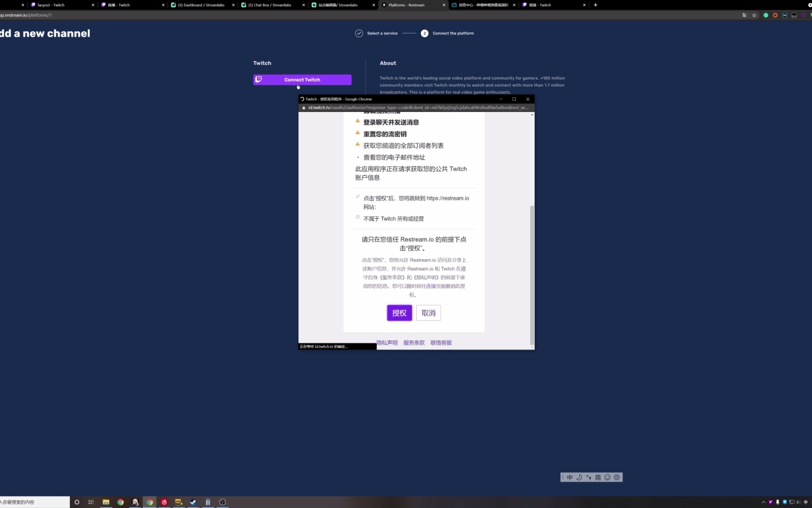Click the IME punctuation mode icon

(x=589, y=477)
